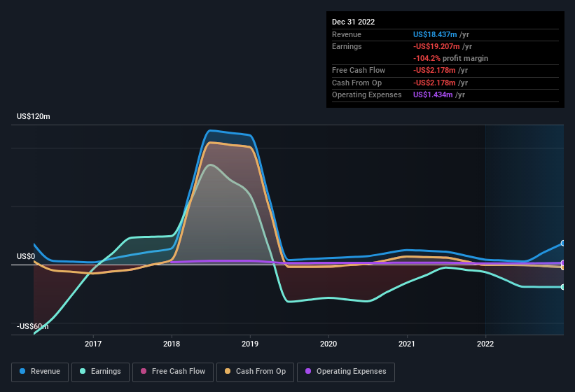Click the -US$19.207m earnings value

pyautogui.click(x=436, y=46)
